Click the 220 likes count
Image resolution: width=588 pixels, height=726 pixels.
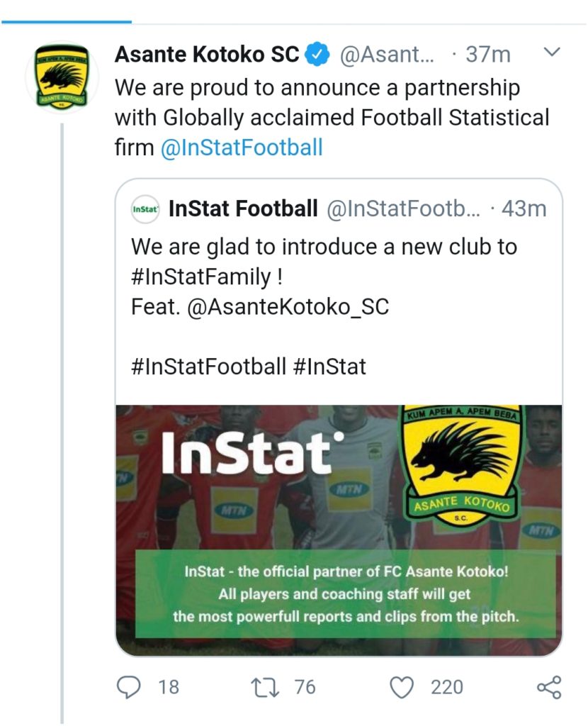coord(446,687)
